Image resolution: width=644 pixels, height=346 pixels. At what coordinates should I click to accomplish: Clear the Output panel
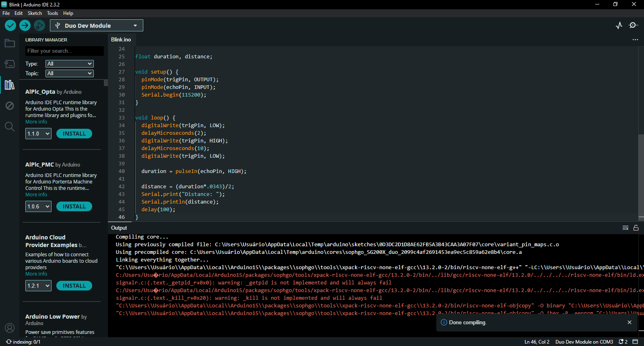click(x=625, y=228)
